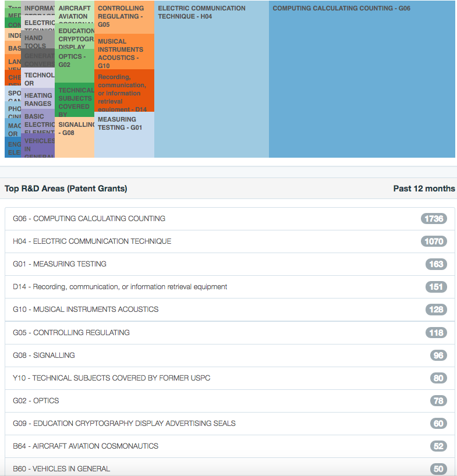Select the Controlling Regulating G05 treemap tile

click(x=124, y=17)
